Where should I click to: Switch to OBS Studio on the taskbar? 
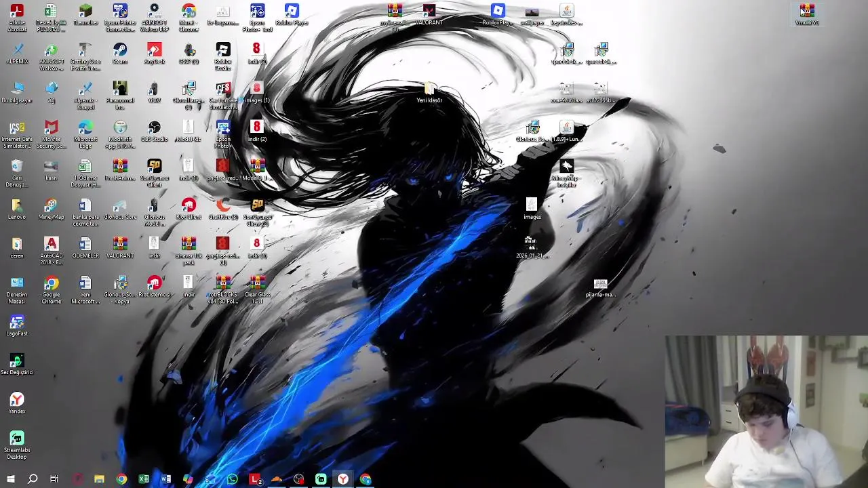(299, 479)
